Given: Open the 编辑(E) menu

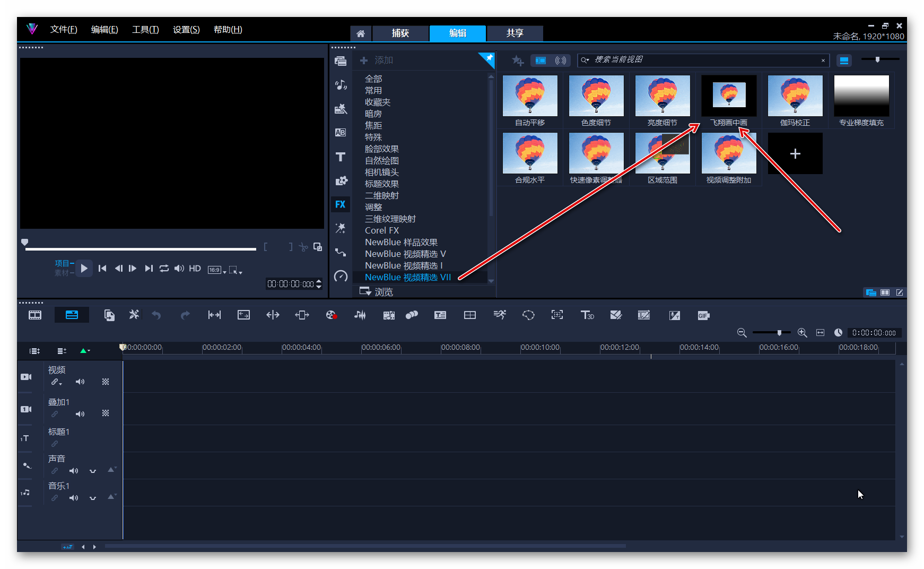Looking at the screenshot, I should click(104, 30).
